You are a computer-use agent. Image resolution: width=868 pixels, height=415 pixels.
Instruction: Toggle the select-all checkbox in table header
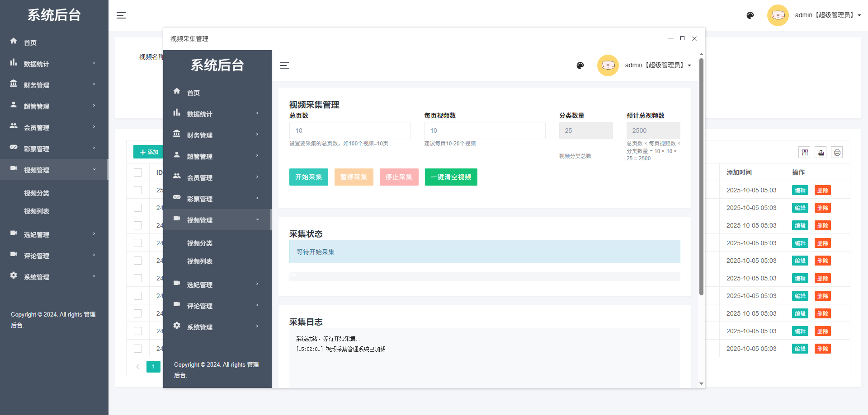(x=137, y=173)
